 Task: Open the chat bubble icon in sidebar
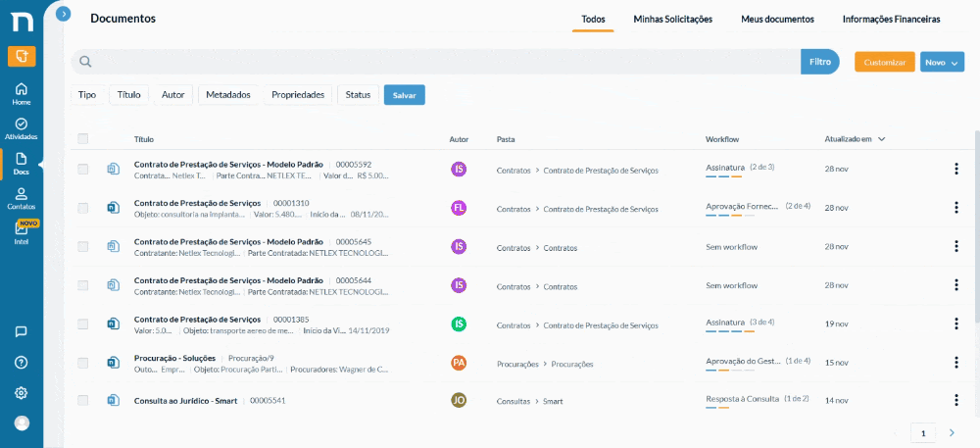pos(22,331)
